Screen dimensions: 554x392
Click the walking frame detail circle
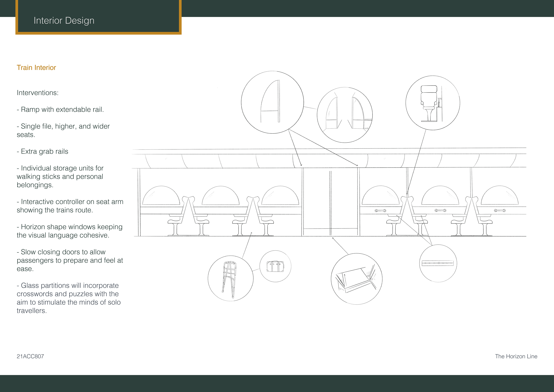click(x=231, y=278)
